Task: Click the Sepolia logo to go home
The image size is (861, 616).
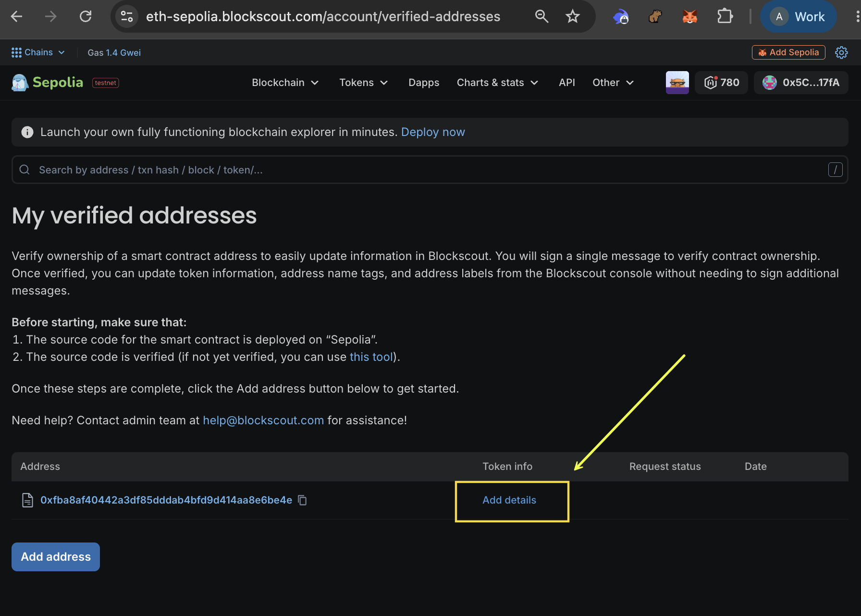Action: coord(48,83)
